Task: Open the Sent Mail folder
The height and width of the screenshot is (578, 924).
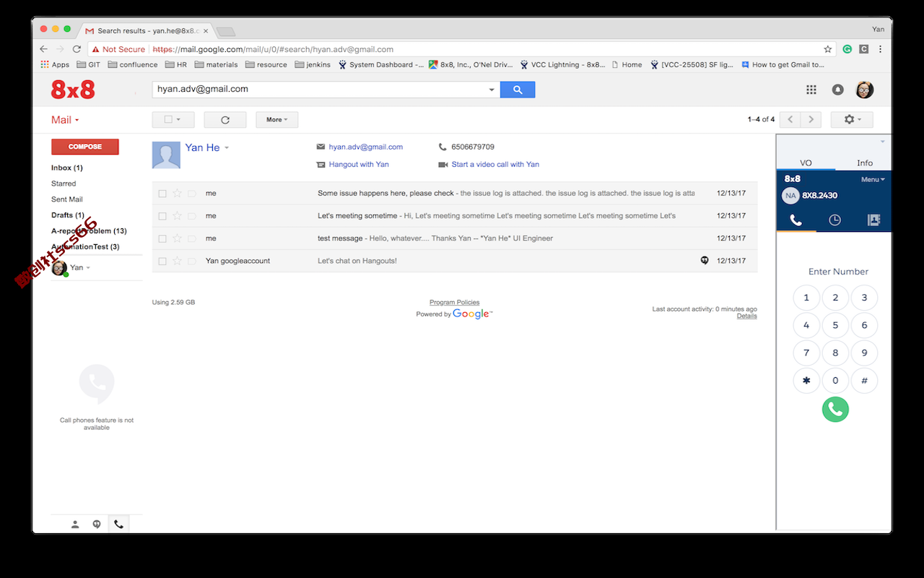Action: [x=67, y=199]
